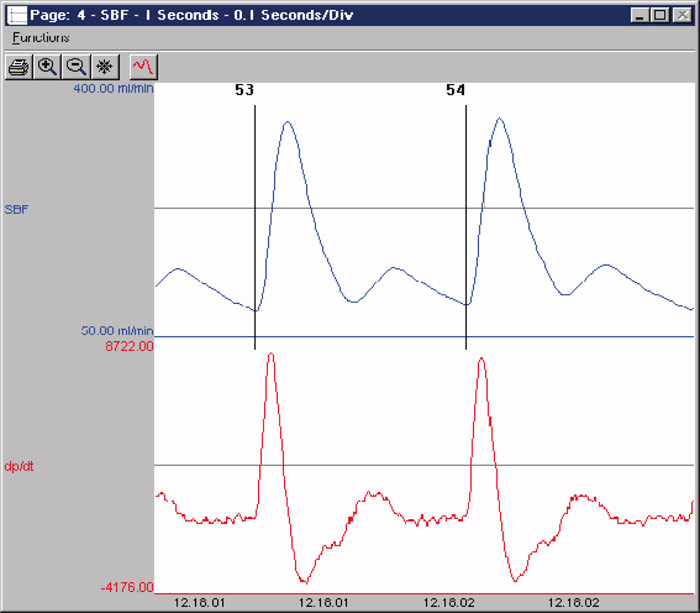
Task: Click the 8722.00 dp/dt upper scale value
Action: click(130, 346)
